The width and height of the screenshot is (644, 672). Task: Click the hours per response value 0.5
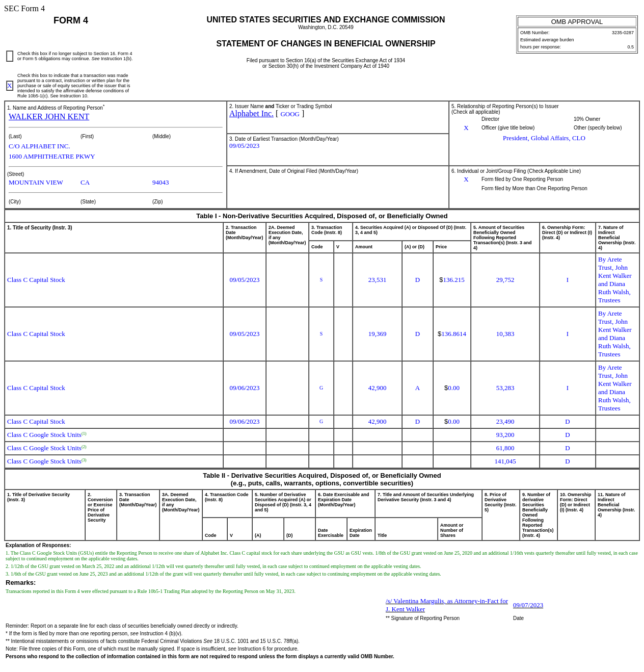tap(630, 47)
